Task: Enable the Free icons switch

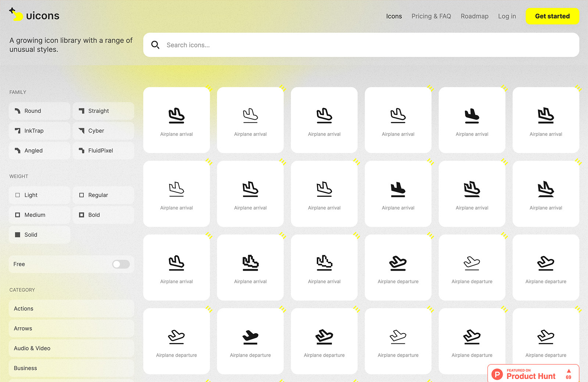Action: pos(121,264)
